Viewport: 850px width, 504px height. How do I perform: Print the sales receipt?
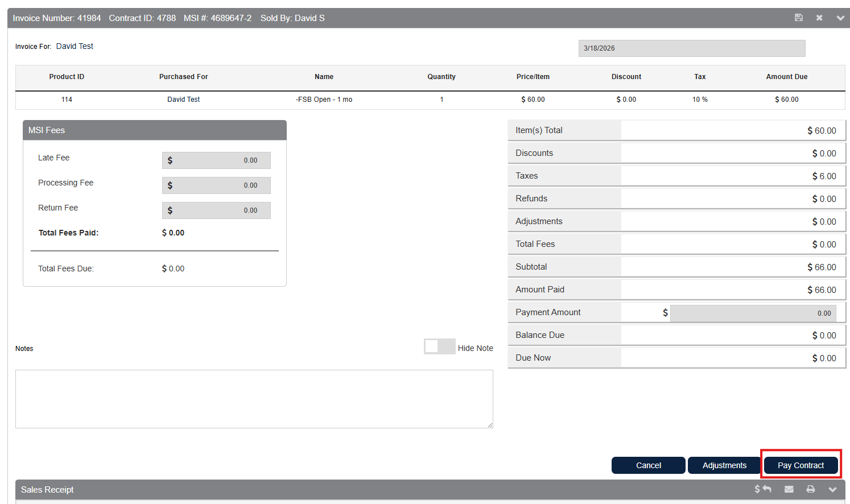811,489
